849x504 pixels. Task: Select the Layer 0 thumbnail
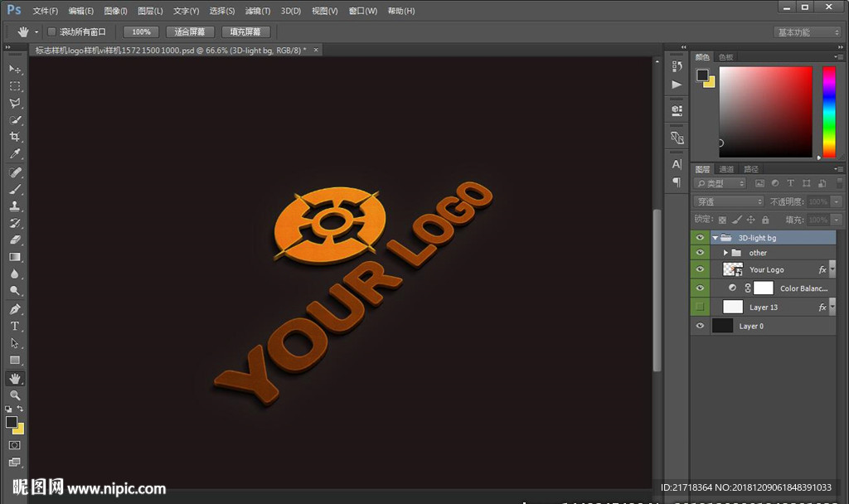click(723, 326)
